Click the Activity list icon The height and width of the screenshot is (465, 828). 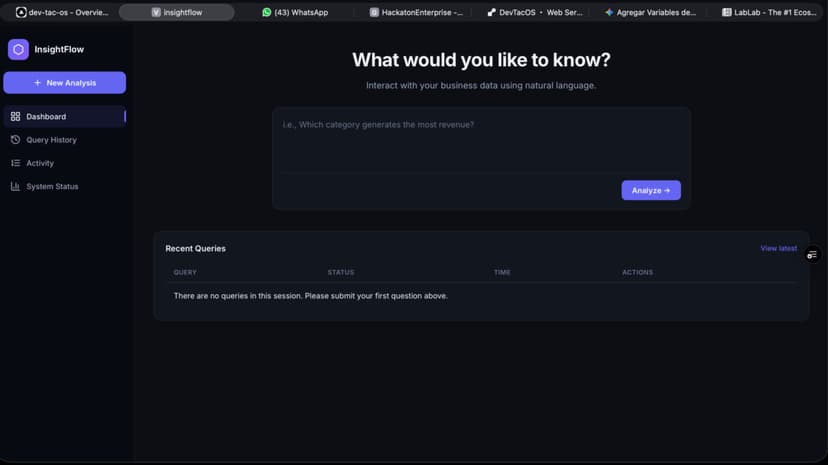click(15, 163)
